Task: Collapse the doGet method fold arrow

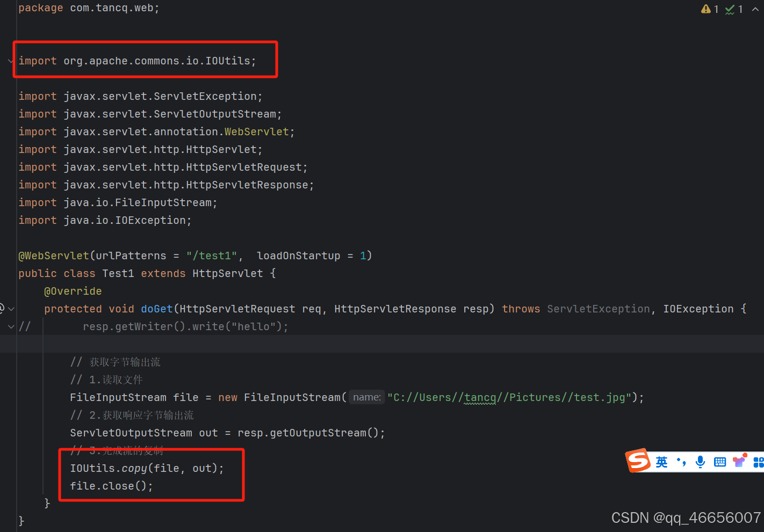Action: point(11,309)
